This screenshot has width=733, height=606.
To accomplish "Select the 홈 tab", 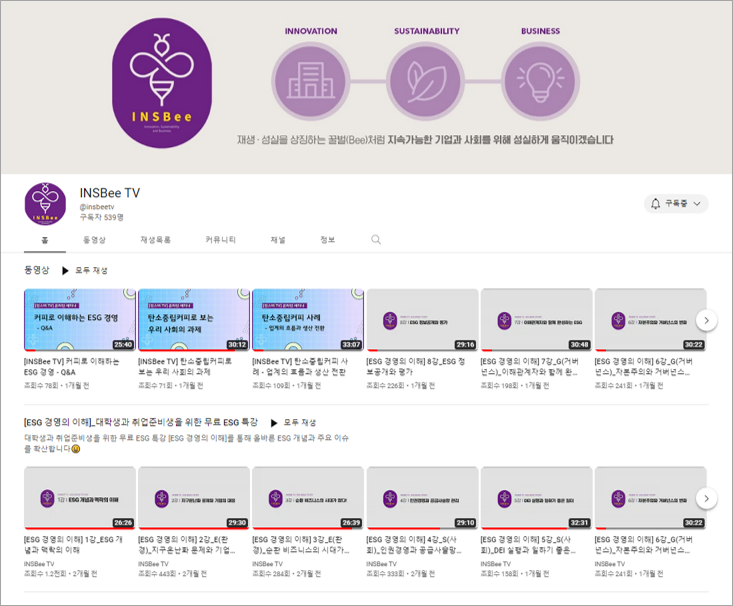I will pyautogui.click(x=45, y=240).
